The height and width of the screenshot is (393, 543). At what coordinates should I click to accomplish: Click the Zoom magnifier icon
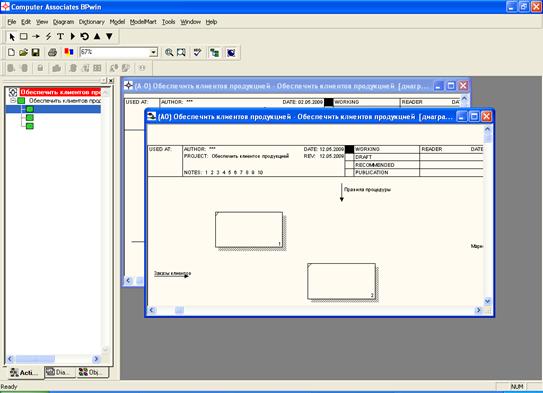[169, 53]
